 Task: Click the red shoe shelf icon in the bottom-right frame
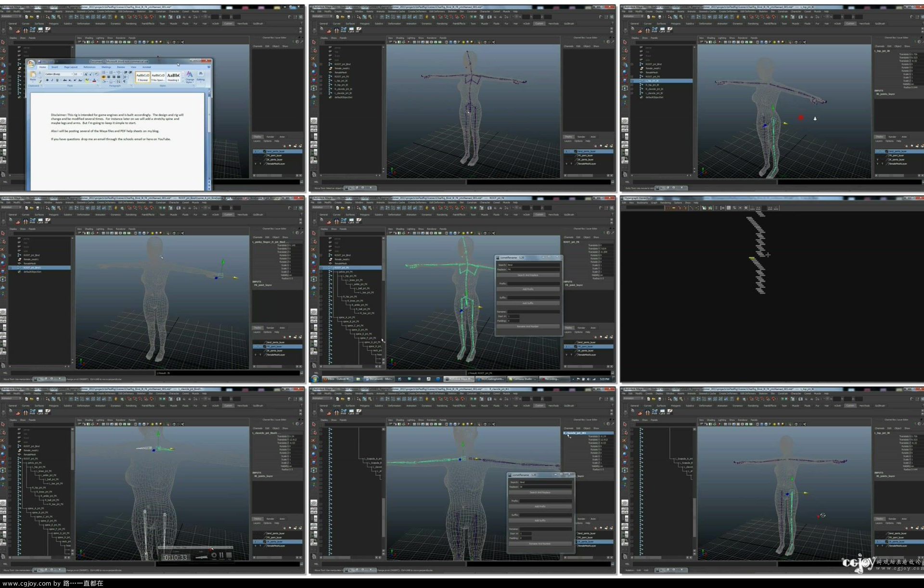point(640,413)
